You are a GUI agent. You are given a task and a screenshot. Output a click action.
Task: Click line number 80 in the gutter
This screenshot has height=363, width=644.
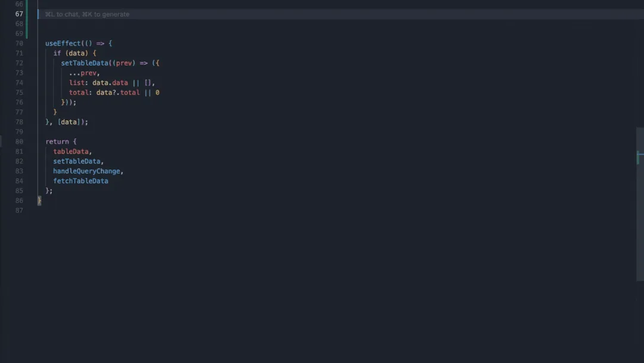(x=19, y=142)
